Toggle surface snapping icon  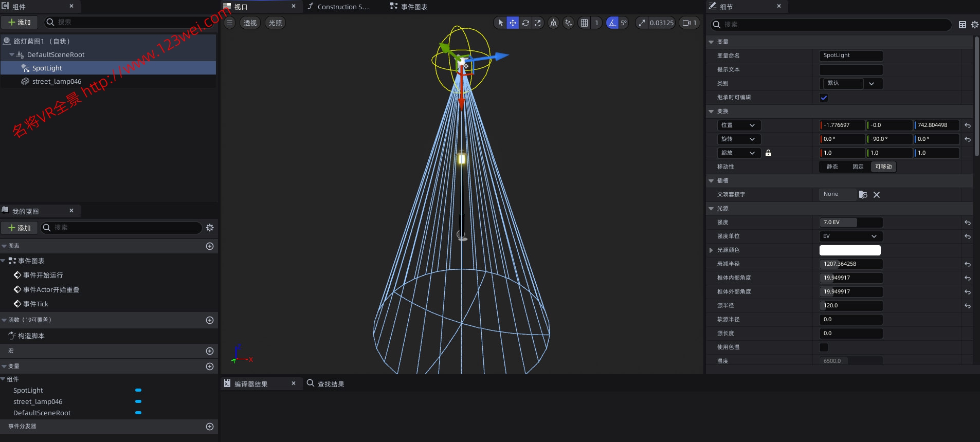(x=568, y=23)
